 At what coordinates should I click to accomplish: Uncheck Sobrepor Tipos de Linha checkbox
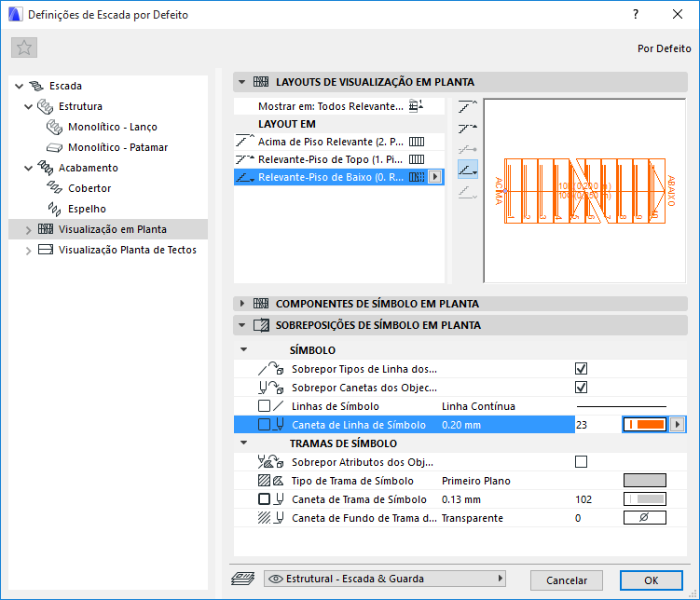click(x=581, y=369)
